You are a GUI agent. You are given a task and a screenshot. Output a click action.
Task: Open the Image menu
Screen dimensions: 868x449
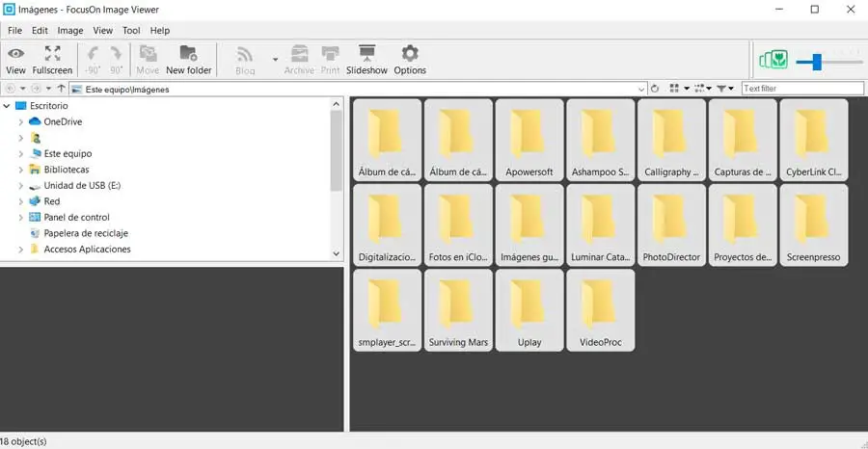tap(70, 31)
